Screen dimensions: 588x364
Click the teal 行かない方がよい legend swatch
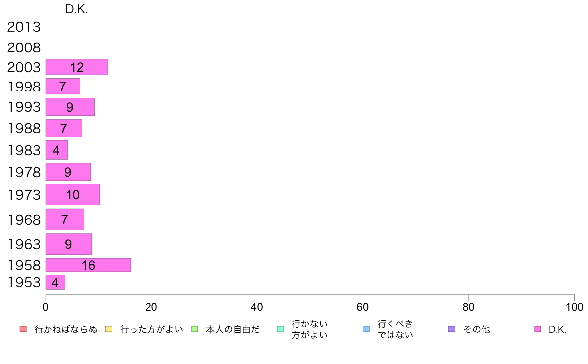[x=281, y=329]
